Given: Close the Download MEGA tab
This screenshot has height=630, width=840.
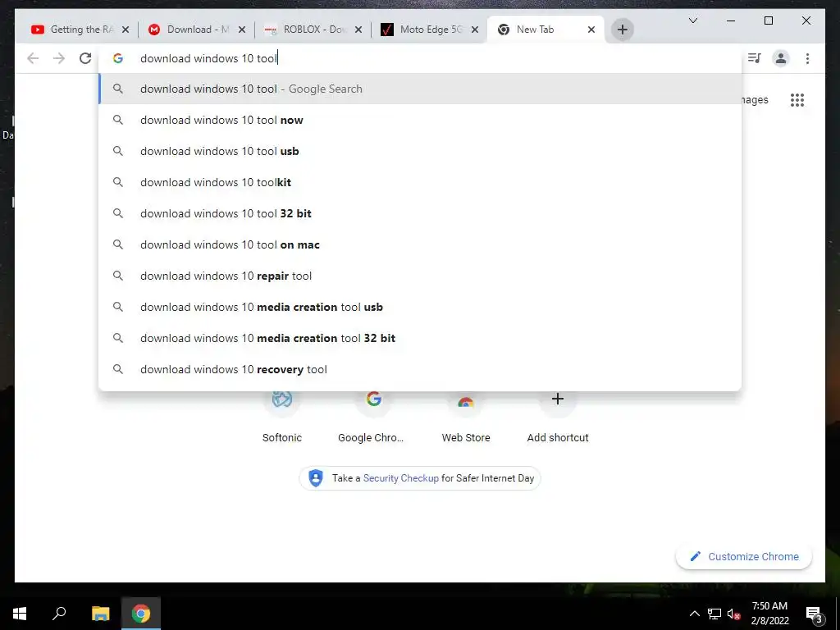Looking at the screenshot, I should [242, 30].
